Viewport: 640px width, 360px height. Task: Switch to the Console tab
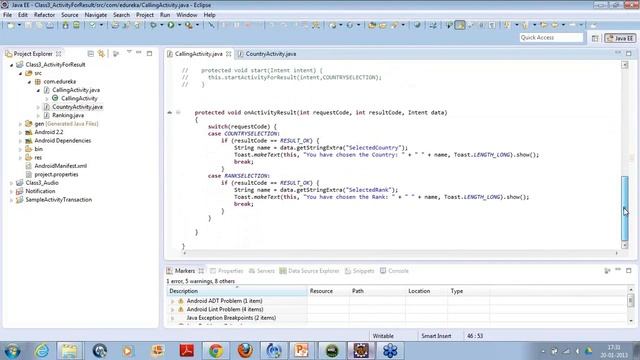click(x=394, y=271)
